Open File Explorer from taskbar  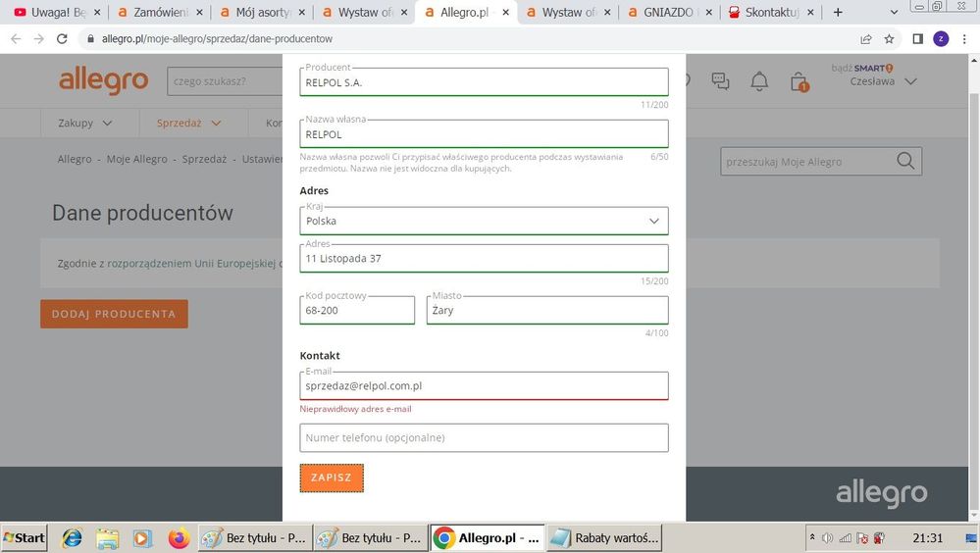coord(107,537)
